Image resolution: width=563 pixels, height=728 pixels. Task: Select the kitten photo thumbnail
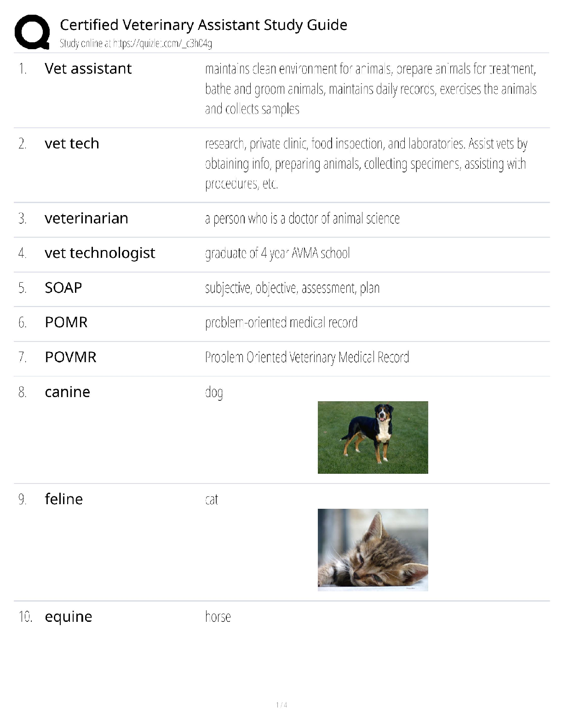click(x=373, y=549)
